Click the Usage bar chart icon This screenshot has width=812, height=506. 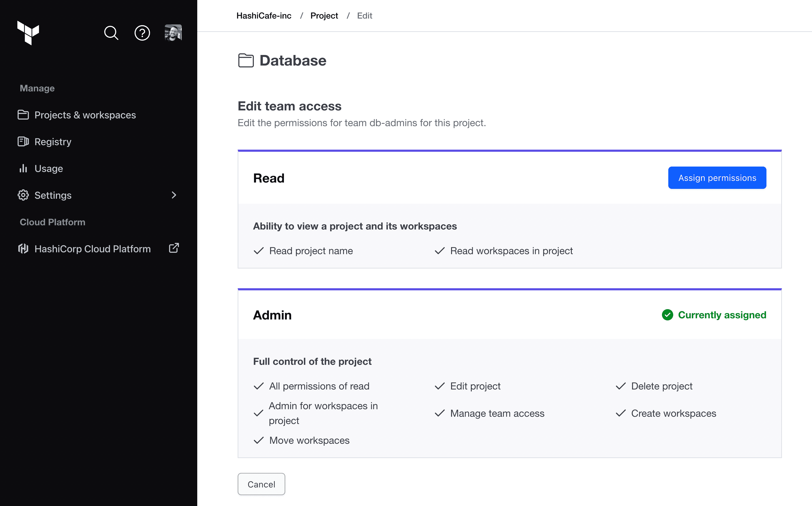pyautogui.click(x=23, y=168)
